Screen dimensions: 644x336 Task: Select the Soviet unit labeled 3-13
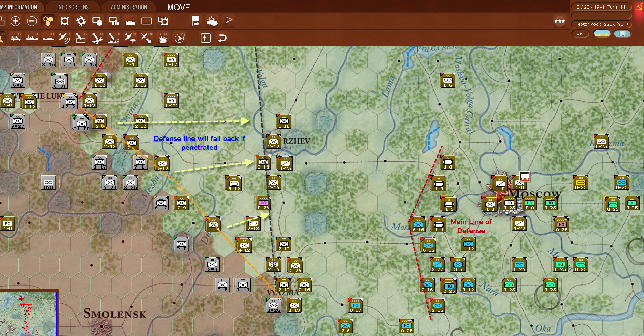[x=294, y=306]
